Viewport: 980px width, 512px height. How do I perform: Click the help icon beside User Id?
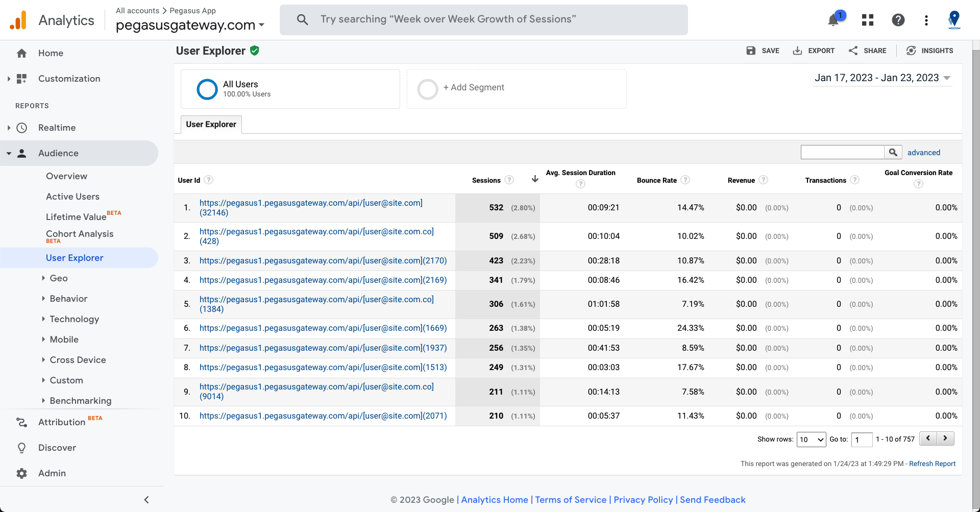[208, 180]
